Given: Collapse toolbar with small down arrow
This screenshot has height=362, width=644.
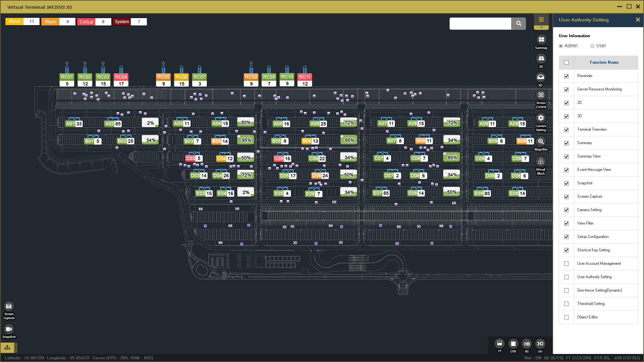Looking at the screenshot, I should (541, 27).
